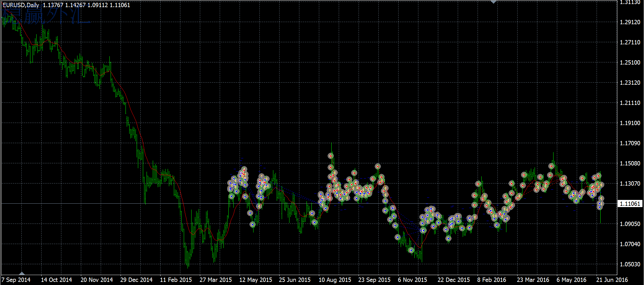
Task: Click the 1.15080 price level label
Action: click(630, 163)
